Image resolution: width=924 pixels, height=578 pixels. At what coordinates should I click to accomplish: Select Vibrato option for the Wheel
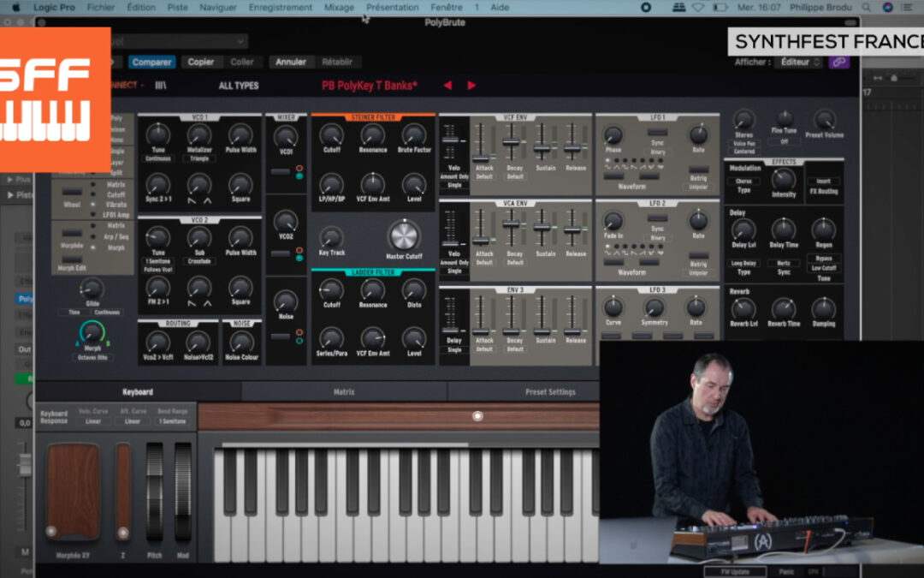(116, 204)
